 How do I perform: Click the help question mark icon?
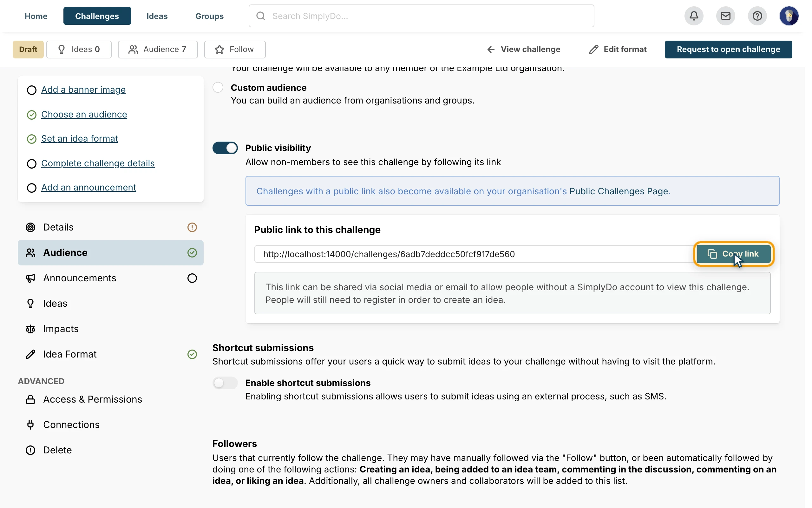point(757,16)
